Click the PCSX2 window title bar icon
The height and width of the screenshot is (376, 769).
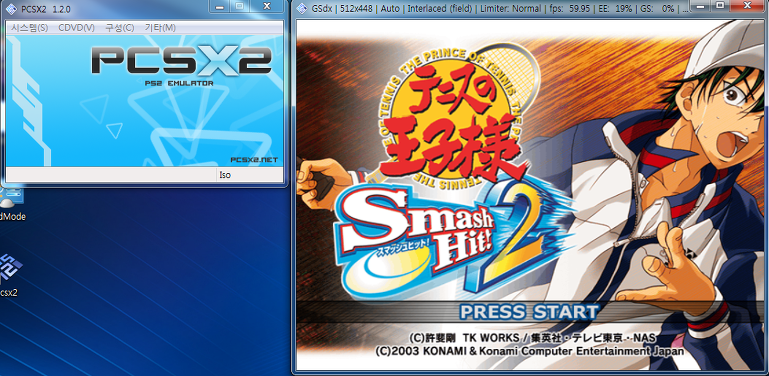[x=11, y=9]
